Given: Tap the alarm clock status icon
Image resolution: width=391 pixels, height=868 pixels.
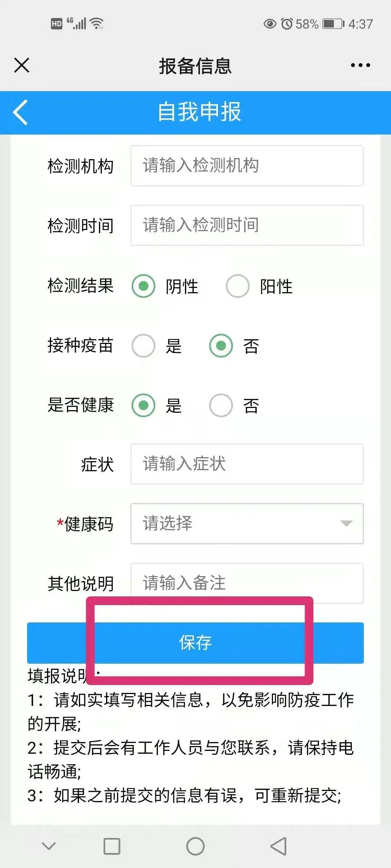Looking at the screenshot, I should [x=287, y=24].
